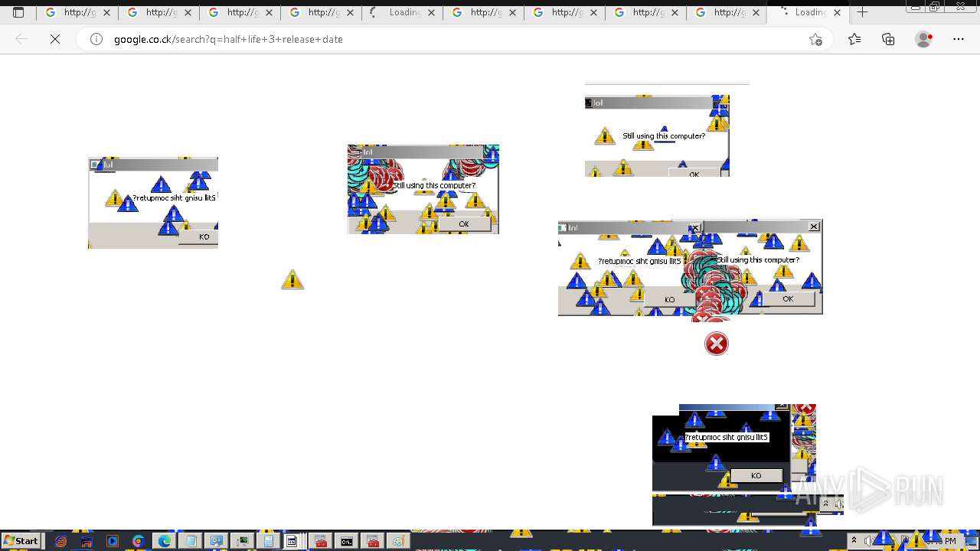Open Windows Explorer libraries from taskbar
Screen dimensions: 980x551
click(x=87, y=541)
